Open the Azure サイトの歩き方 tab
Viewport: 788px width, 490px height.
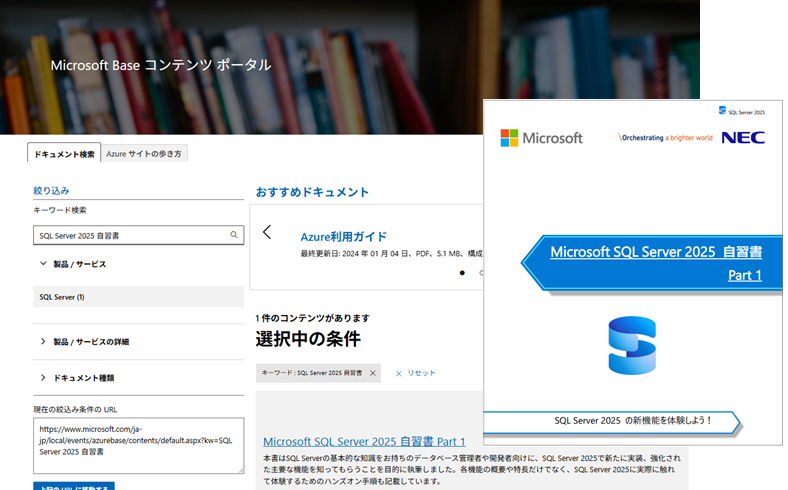146,154
